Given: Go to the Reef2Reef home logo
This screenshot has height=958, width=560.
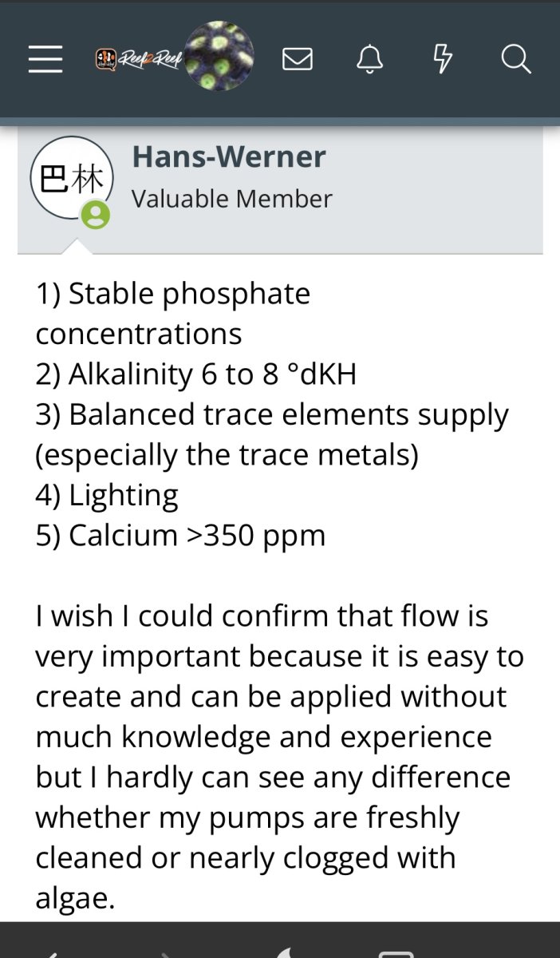Looking at the screenshot, I should tap(139, 59).
